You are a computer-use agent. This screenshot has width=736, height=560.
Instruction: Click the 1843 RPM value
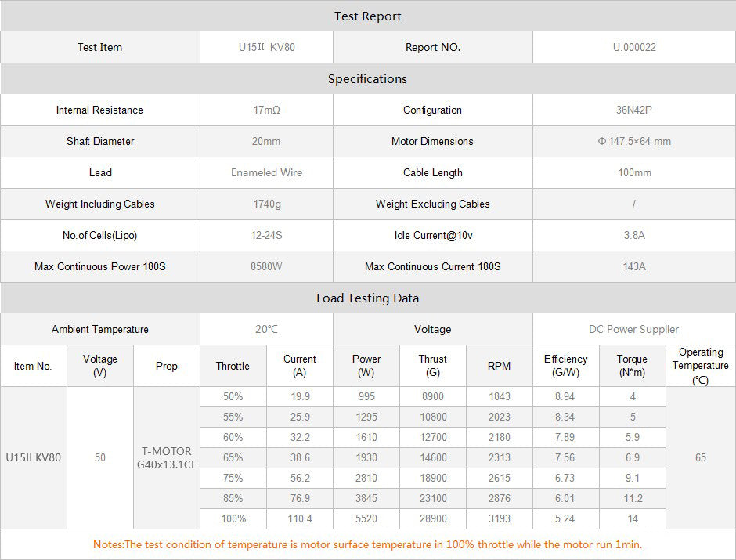tap(500, 396)
